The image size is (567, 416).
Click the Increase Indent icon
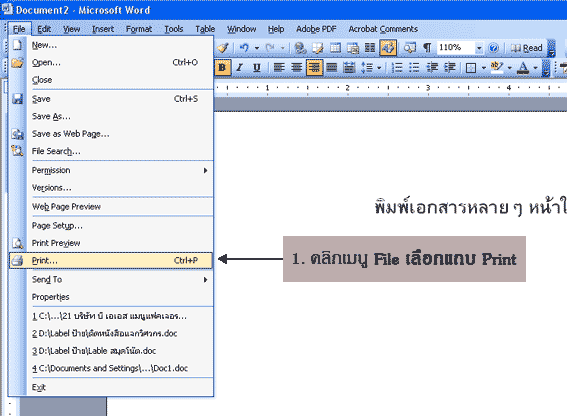click(x=450, y=67)
